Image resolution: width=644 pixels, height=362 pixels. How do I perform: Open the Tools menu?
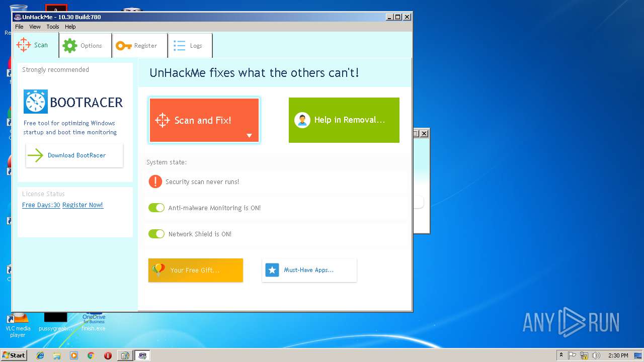tap(53, 27)
